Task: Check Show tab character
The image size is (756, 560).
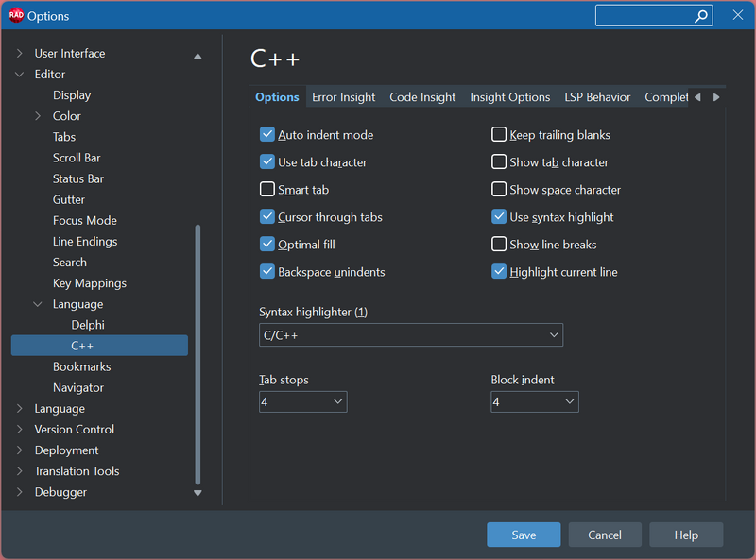Action: (x=499, y=161)
